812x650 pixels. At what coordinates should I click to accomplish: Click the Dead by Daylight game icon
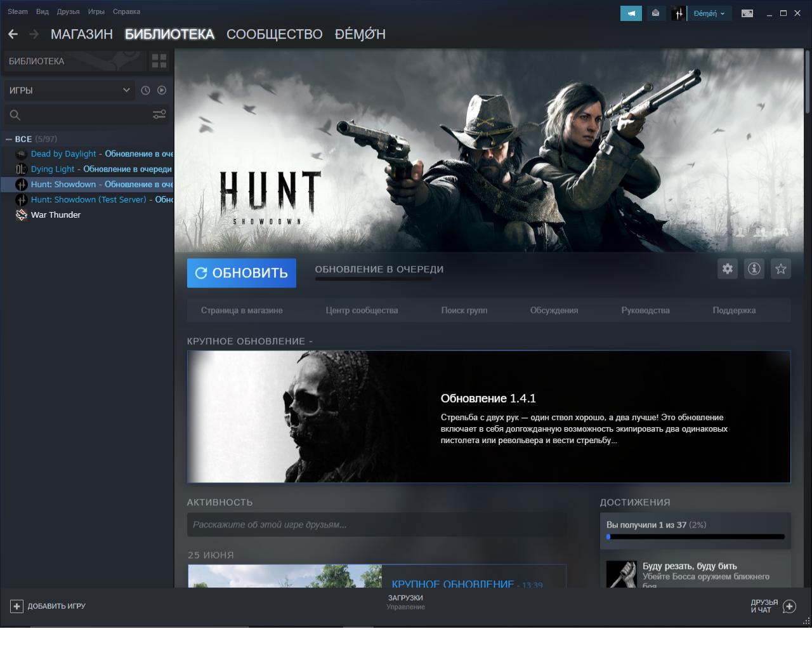point(21,154)
